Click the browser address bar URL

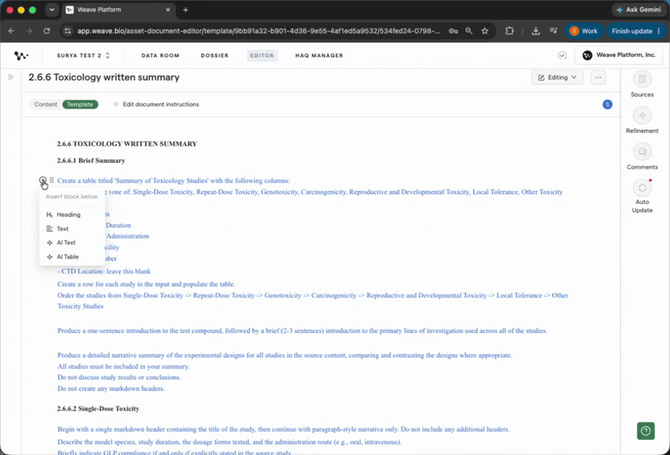tap(259, 31)
